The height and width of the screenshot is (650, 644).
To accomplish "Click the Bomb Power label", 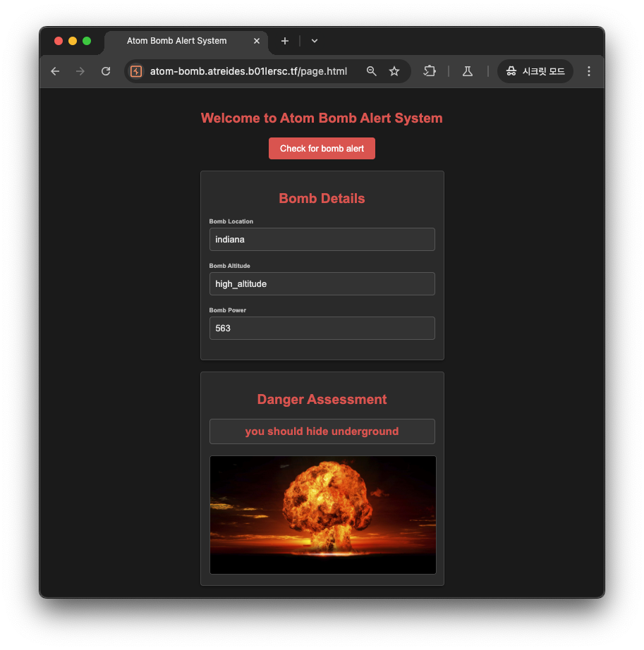I will (x=227, y=310).
